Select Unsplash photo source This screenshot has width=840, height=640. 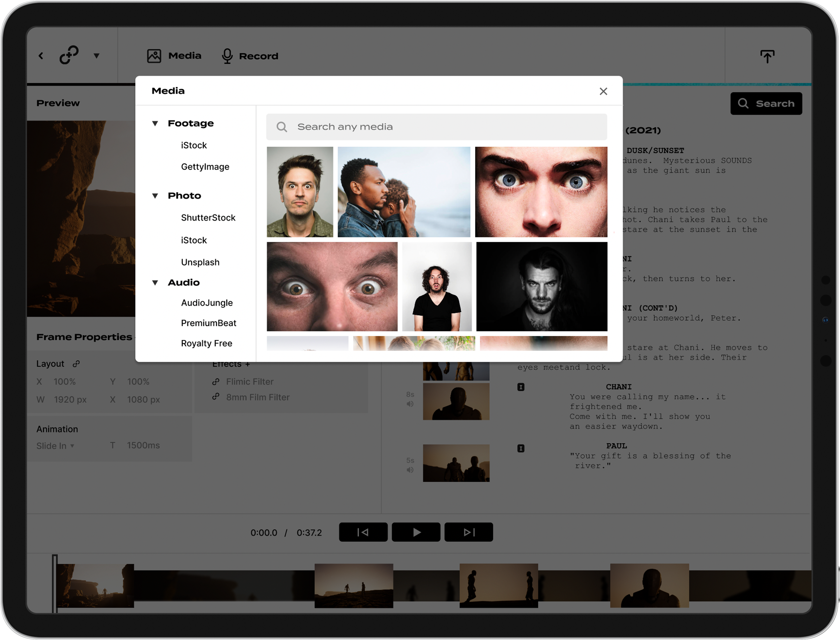click(200, 262)
